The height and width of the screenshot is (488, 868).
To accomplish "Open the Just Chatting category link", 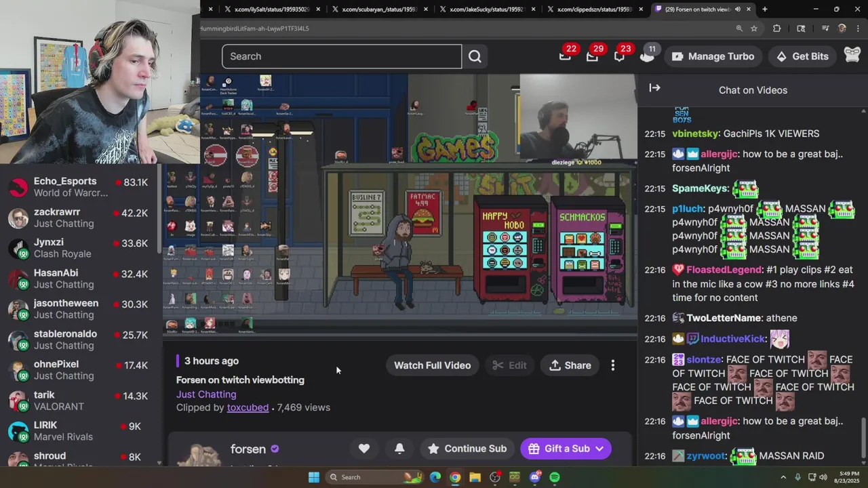I will pyautogui.click(x=206, y=394).
